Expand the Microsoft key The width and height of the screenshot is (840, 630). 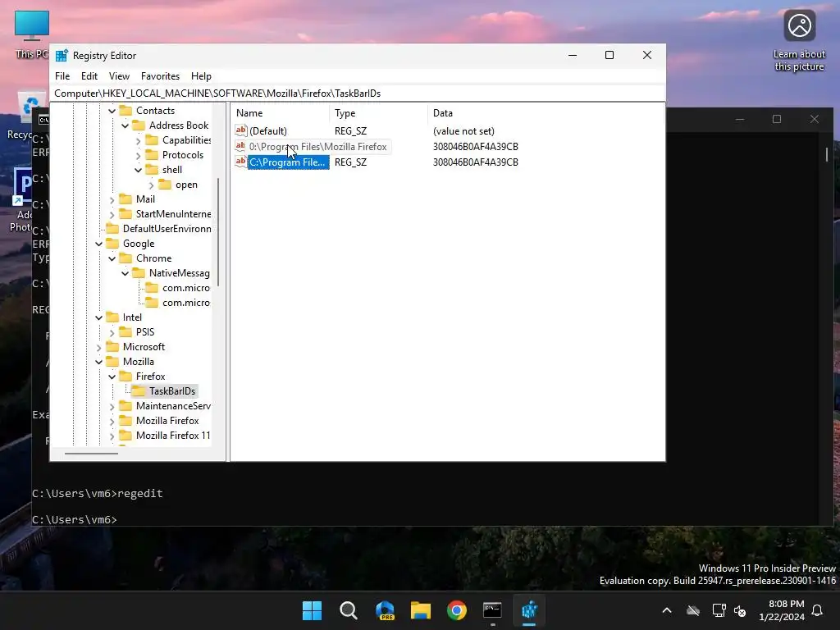(98, 347)
